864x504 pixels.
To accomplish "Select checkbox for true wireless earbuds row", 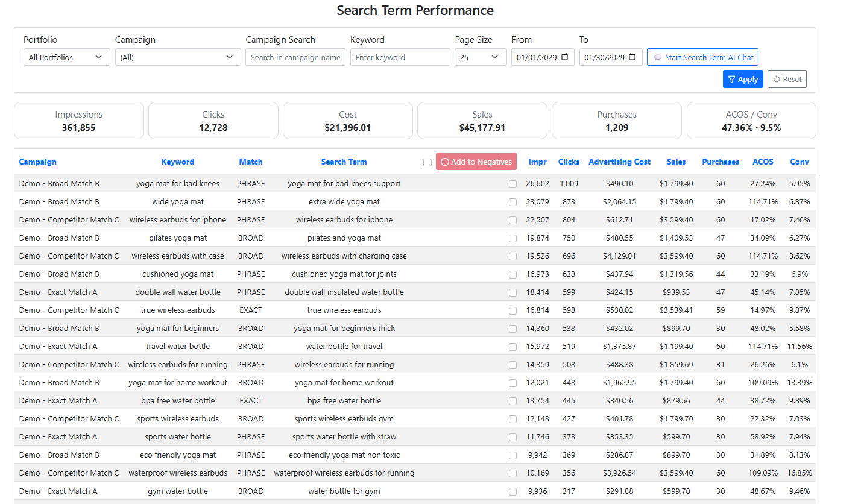I will tap(512, 310).
